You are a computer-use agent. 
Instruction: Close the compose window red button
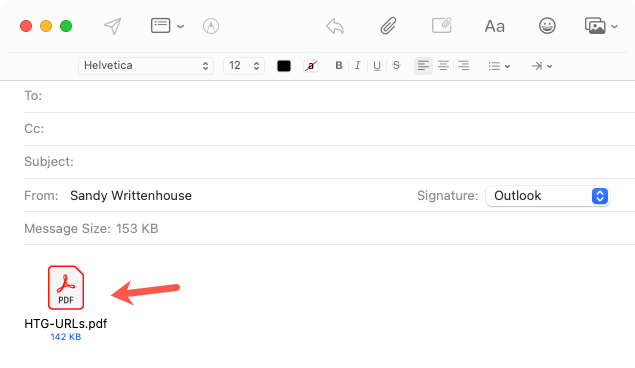tap(26, 26)
